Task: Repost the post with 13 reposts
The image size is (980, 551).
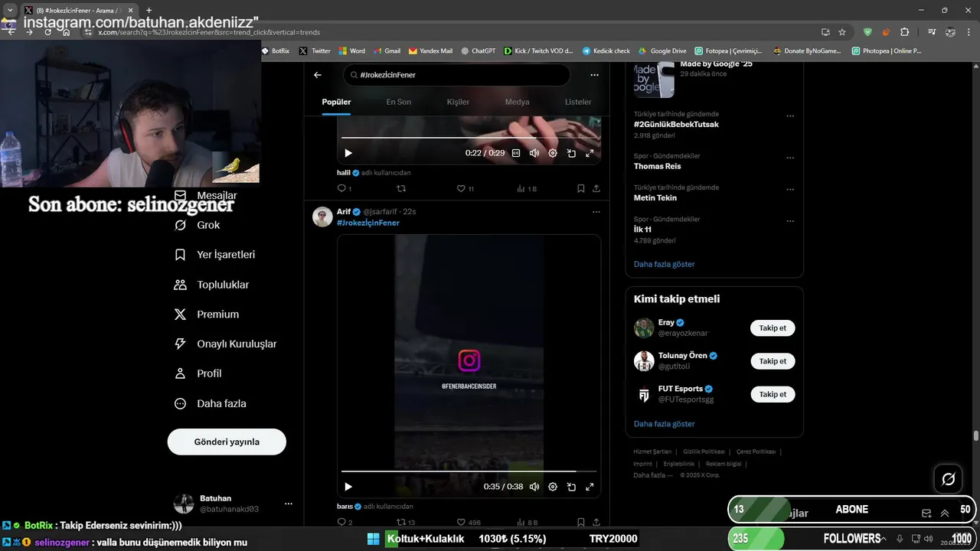Action: tap(405, 523)
